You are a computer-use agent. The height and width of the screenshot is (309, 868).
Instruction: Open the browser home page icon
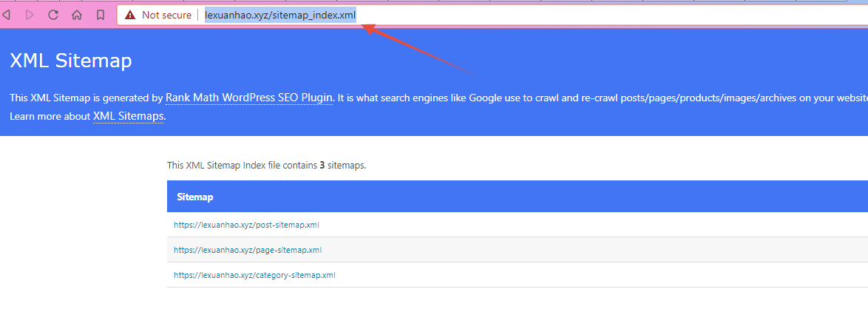coord(77,15)
